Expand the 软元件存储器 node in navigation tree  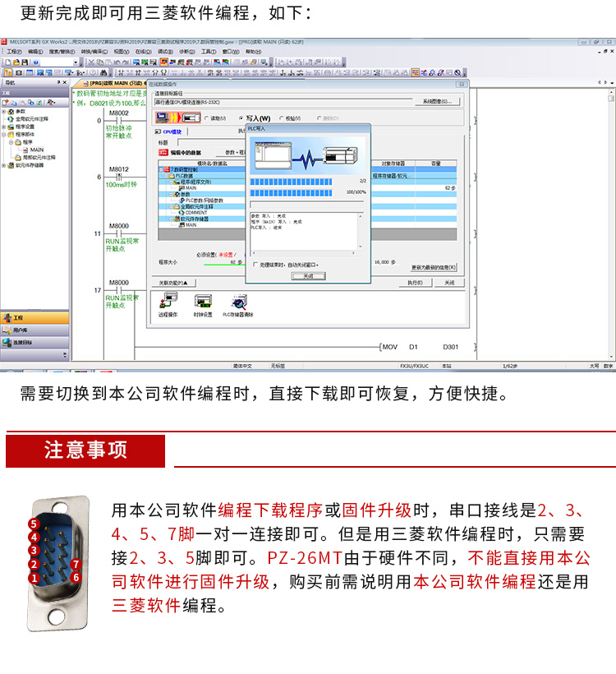tap(4, 164)
